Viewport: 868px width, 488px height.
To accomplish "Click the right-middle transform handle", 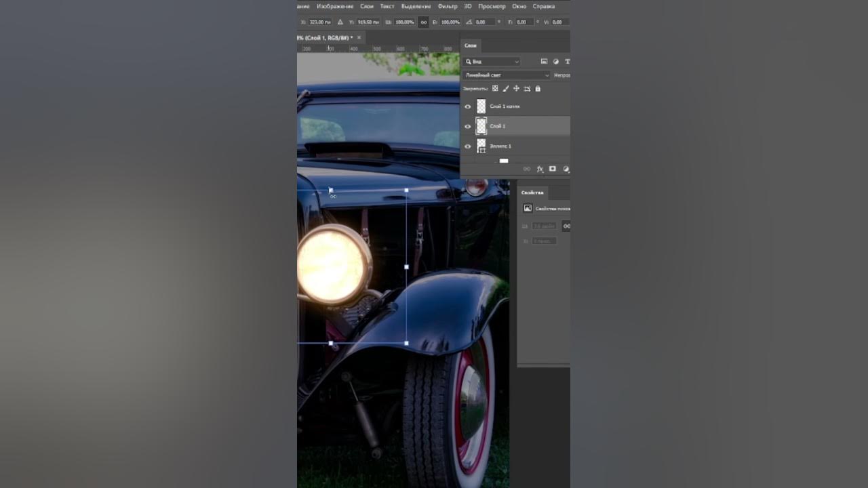I will point(406,267).
